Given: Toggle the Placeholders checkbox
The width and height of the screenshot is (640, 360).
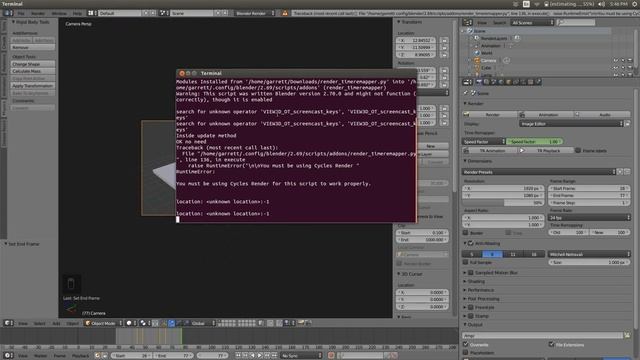Looking at the screenshot, I should tap(466, 352).
